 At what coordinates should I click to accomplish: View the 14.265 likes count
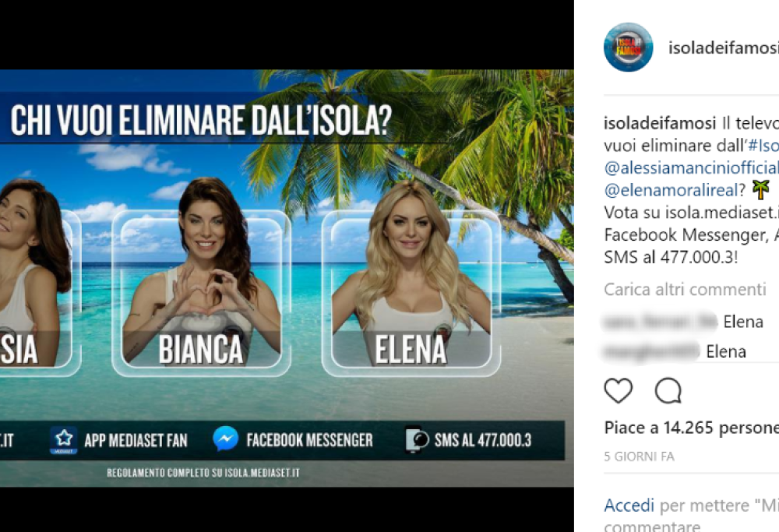click(x=692, y=428)
